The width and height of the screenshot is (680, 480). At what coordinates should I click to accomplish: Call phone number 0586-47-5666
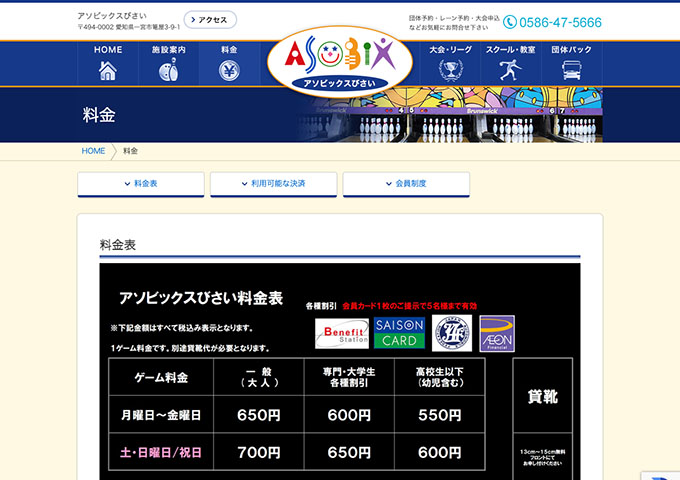point(560,23)
